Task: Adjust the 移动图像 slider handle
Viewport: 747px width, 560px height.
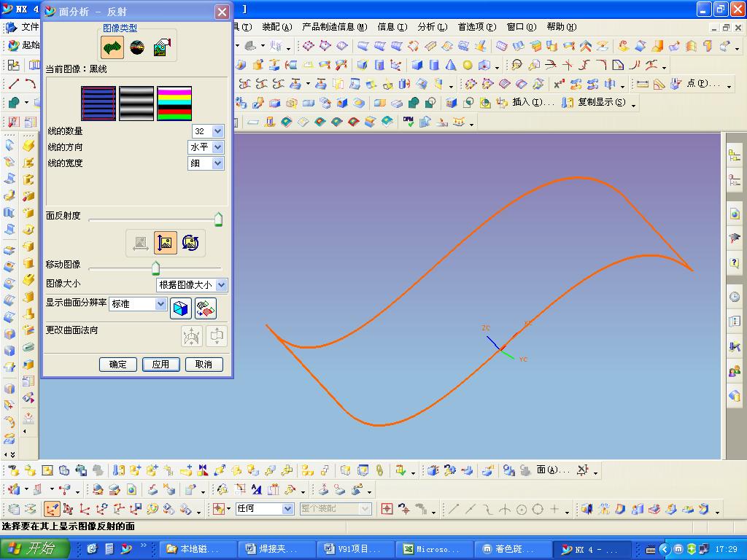Action: coord(156,268)
